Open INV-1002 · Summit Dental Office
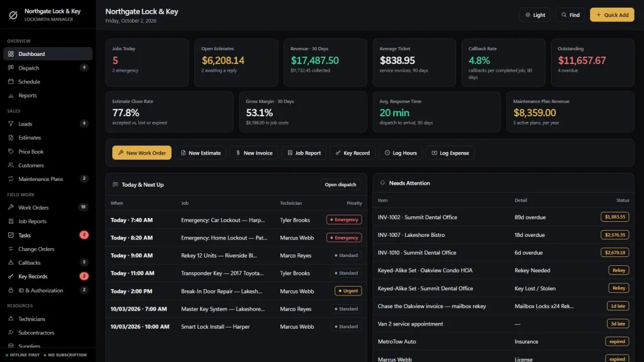The width and height of the screenshot is (644, 362). [504, 217]
